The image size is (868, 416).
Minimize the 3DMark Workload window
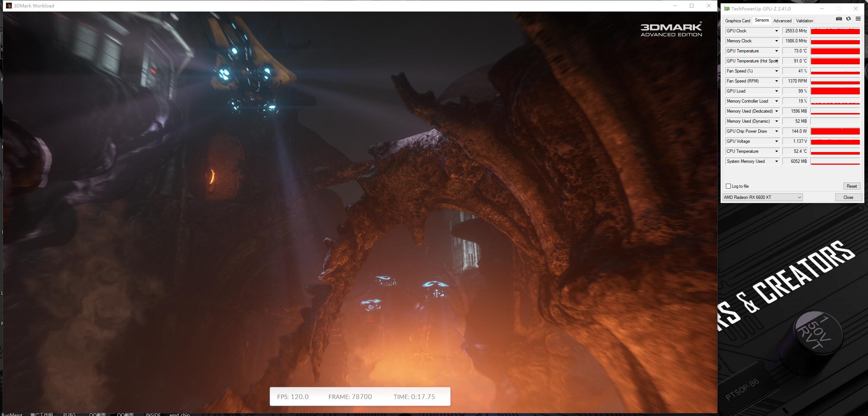(x=675, y=6)
